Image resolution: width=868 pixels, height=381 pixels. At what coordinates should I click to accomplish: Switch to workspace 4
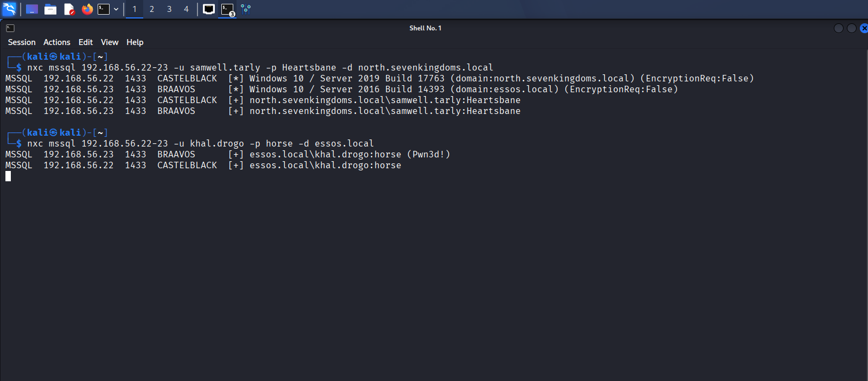coord(186,9)
